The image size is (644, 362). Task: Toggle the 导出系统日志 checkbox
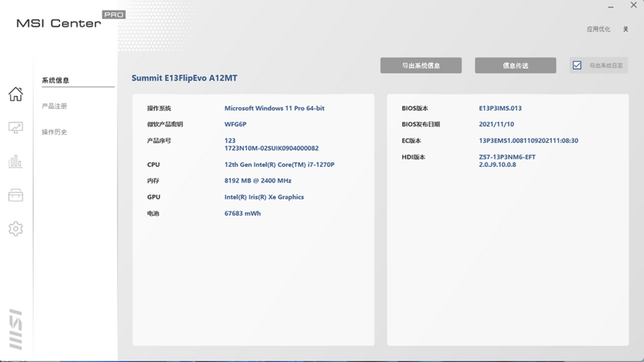[577, 66]
